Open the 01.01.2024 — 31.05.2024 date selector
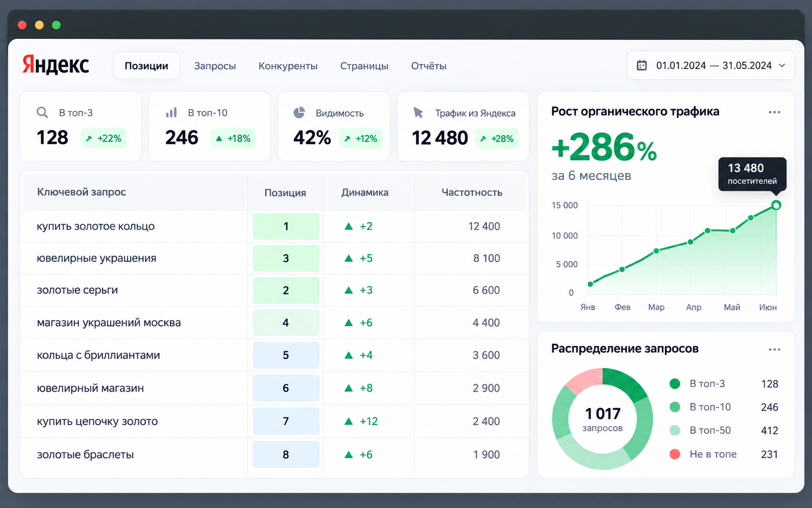 [711, 65]
